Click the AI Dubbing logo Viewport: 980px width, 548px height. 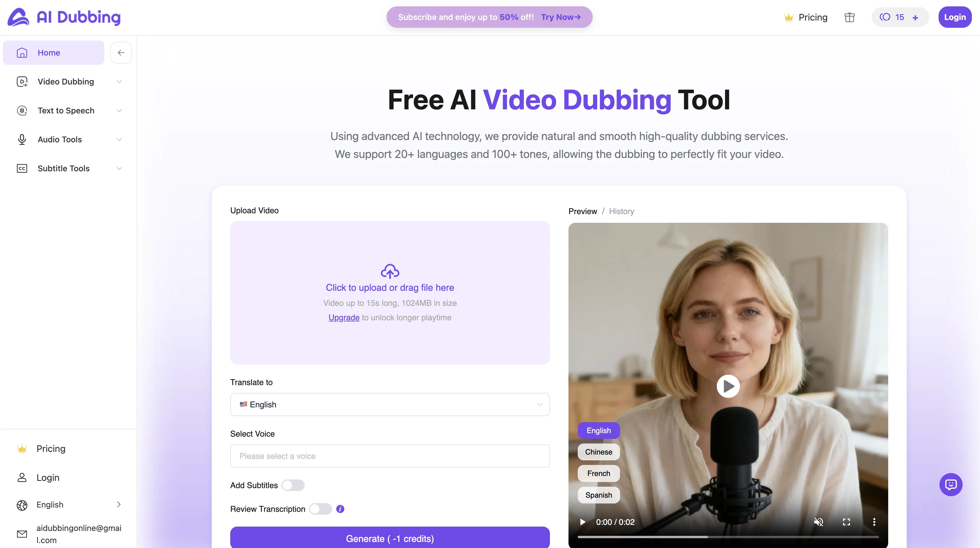click(x=64, y=17)
